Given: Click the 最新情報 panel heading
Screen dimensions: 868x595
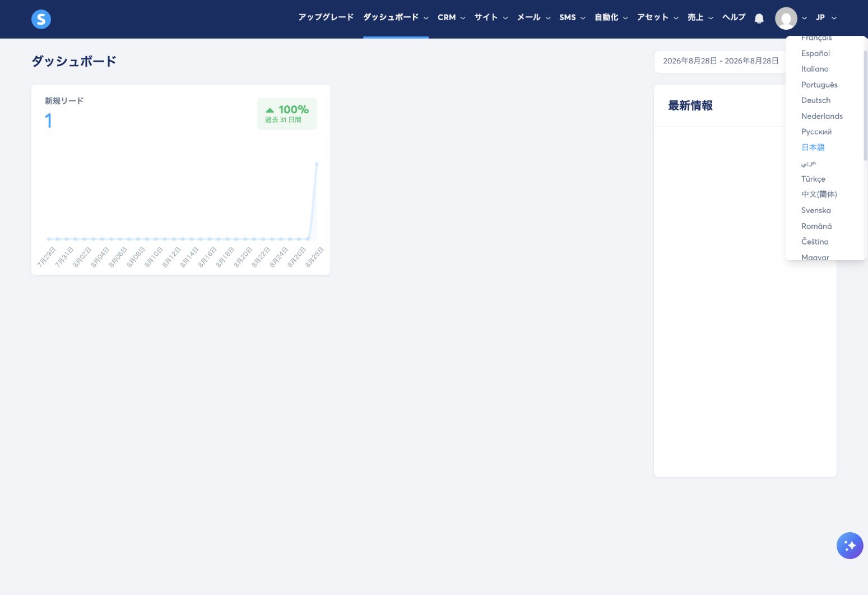Looking at the screenshot, I should [x=690, y=105].
